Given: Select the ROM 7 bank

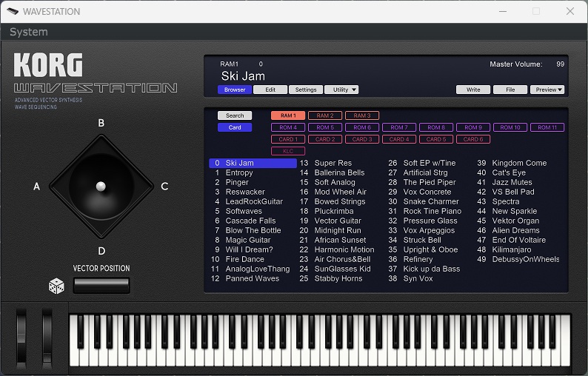Looking at the screenshot, I should pos(399,127).
